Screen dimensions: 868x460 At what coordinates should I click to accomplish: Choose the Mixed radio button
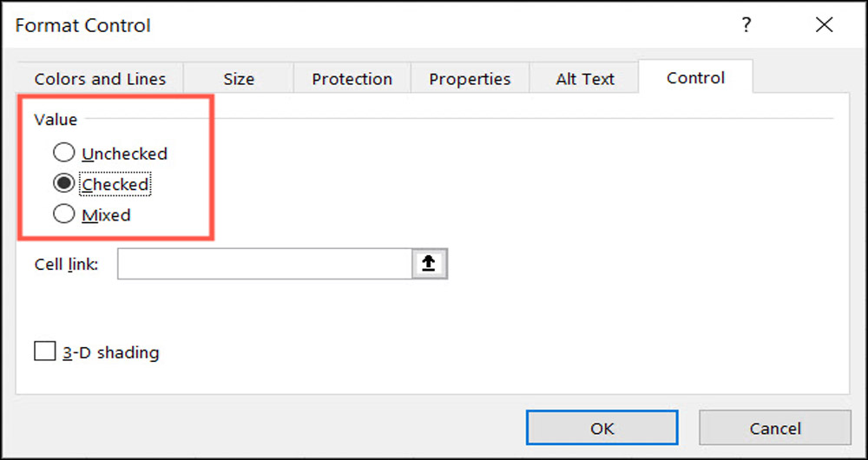point(64,214)
